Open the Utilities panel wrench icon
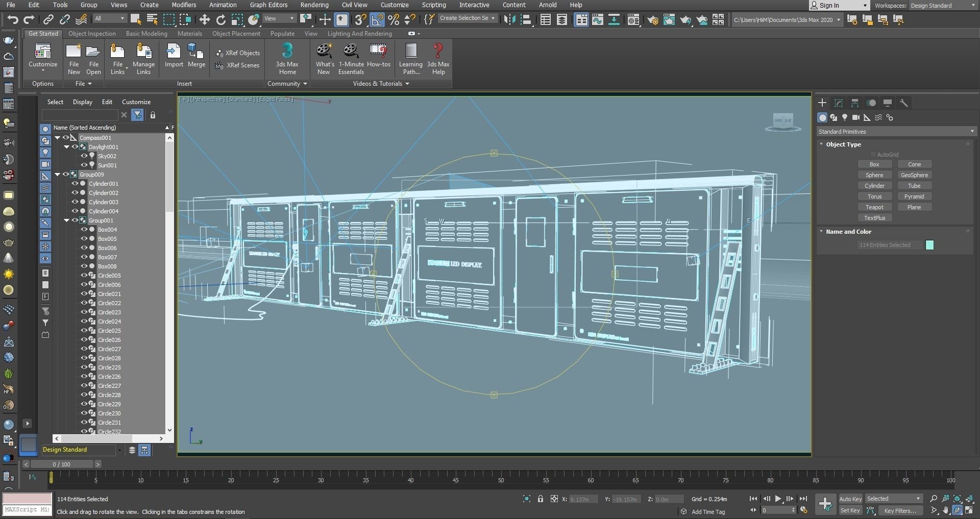980x519 pixels. click(904, 103)
